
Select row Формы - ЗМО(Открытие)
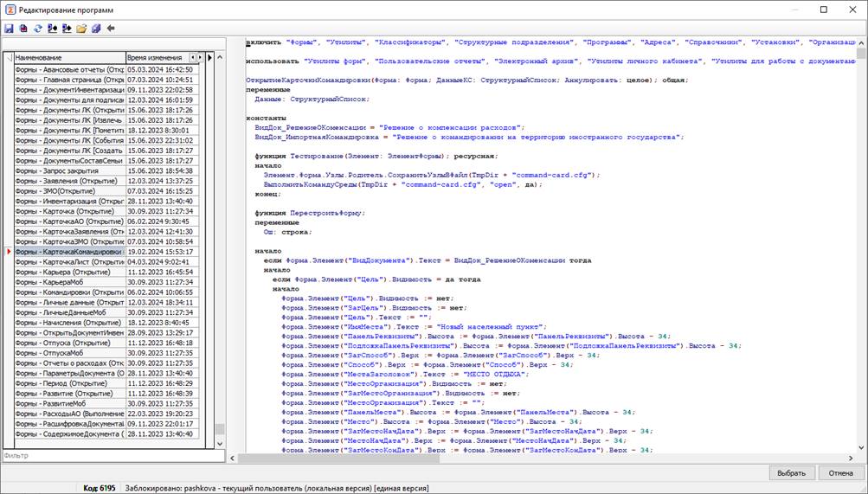click(x=106, y=191)
